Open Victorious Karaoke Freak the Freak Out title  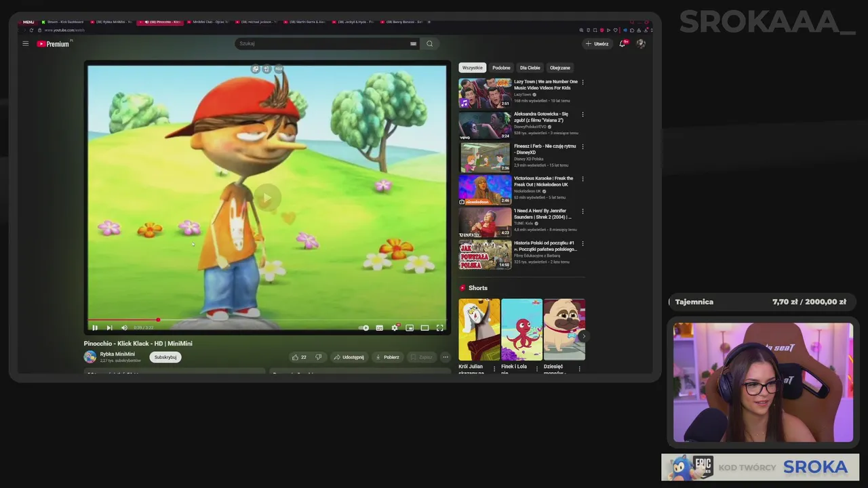[x=543, y=182]
